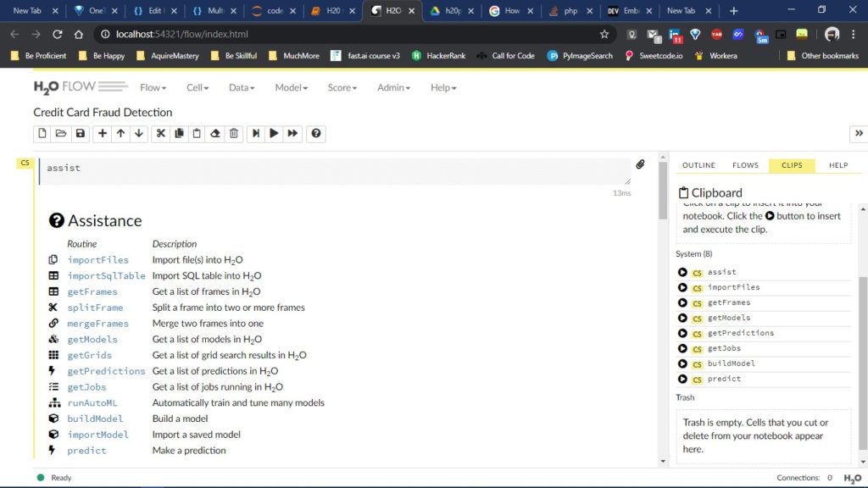
Task: Click the paperclip icon on the assist cell
Action: coord(640,164)
